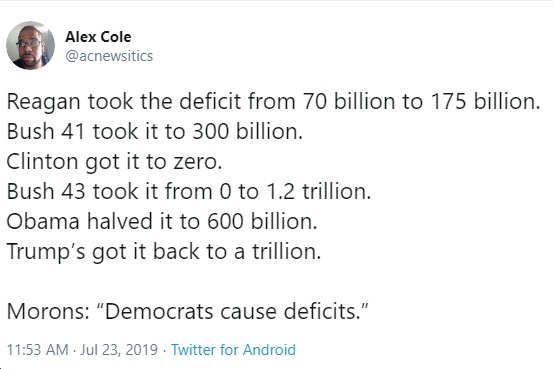Select the Bush 41 line of text
Image resolution: width=553 pixels, height=369 pixels.
154,132
